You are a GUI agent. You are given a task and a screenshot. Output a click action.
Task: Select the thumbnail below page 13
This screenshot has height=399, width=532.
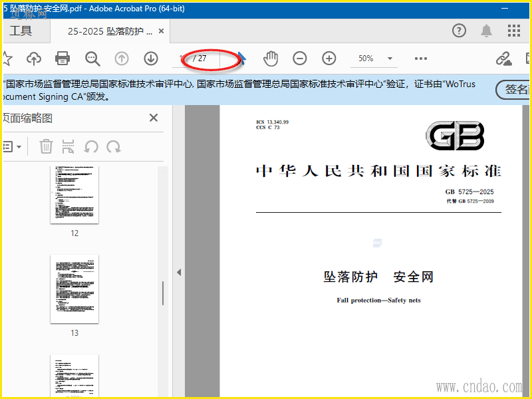coord(74,376)
